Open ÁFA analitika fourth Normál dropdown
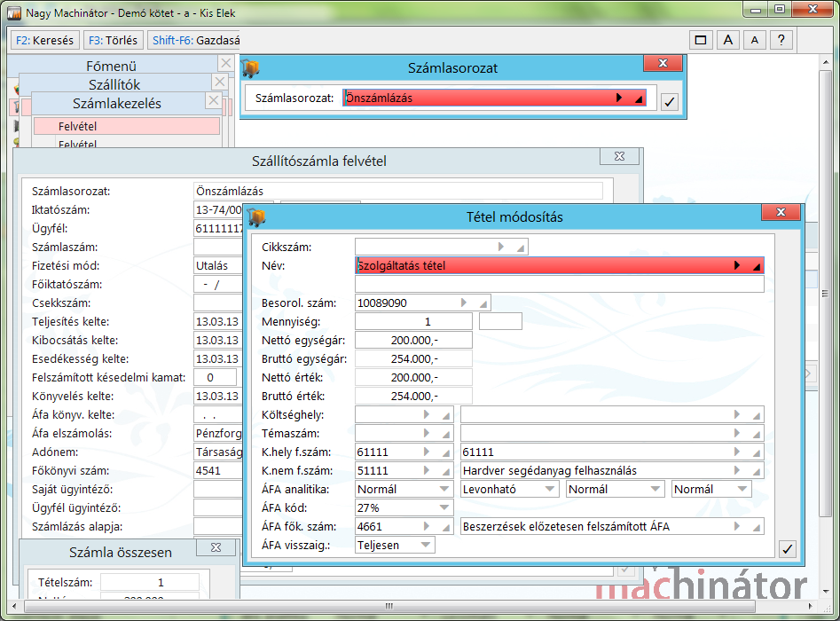The width and height of the screenshot is (840, 621). pos(742,489)
